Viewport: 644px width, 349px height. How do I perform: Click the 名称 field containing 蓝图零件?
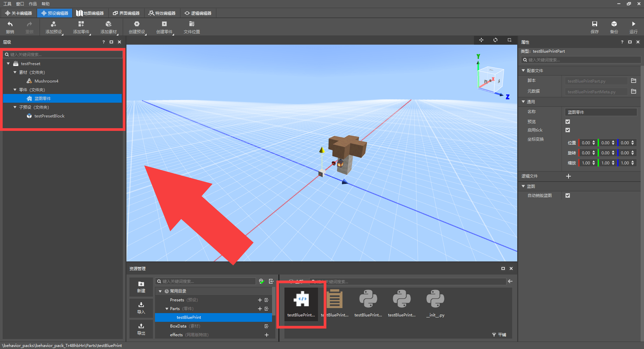coord(601,112)
